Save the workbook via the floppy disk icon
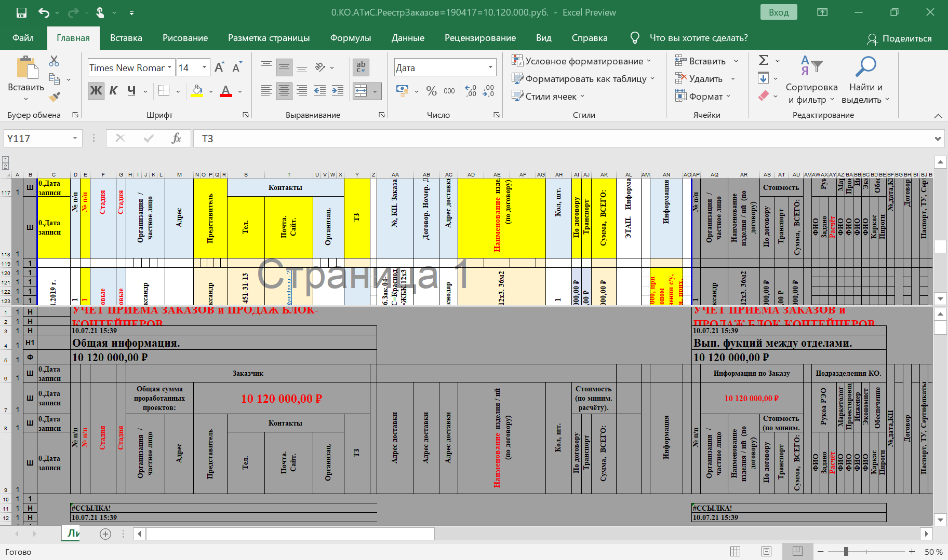948x560 pixels. point(21,12)
